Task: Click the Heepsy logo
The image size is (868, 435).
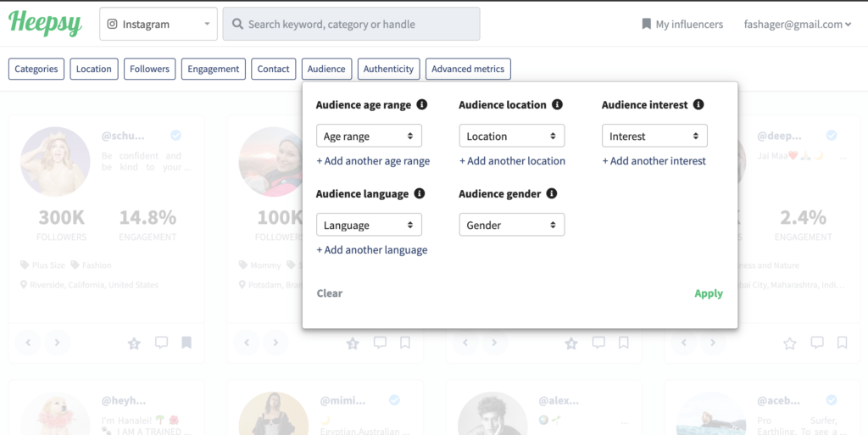Action: 46,23
